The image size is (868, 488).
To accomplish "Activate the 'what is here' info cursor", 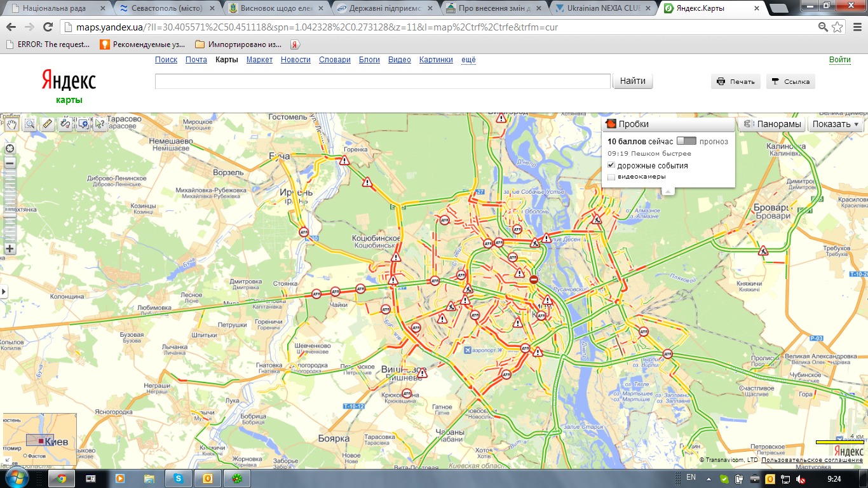I will click(100, 125).
